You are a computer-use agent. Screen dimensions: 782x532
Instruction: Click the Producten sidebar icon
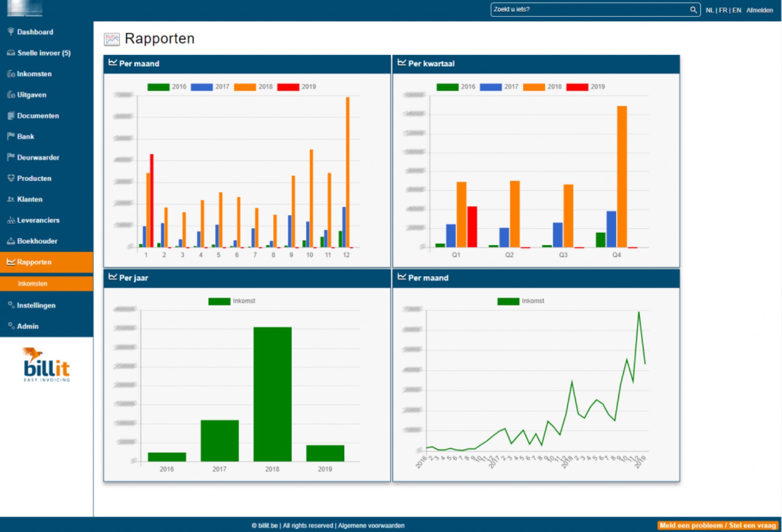pos(11,178)
